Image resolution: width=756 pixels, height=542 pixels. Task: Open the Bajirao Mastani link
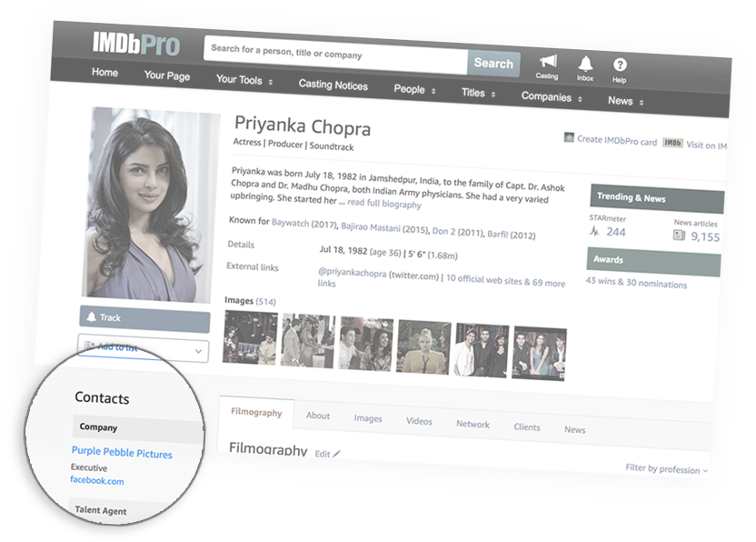(x=371, y=226)
